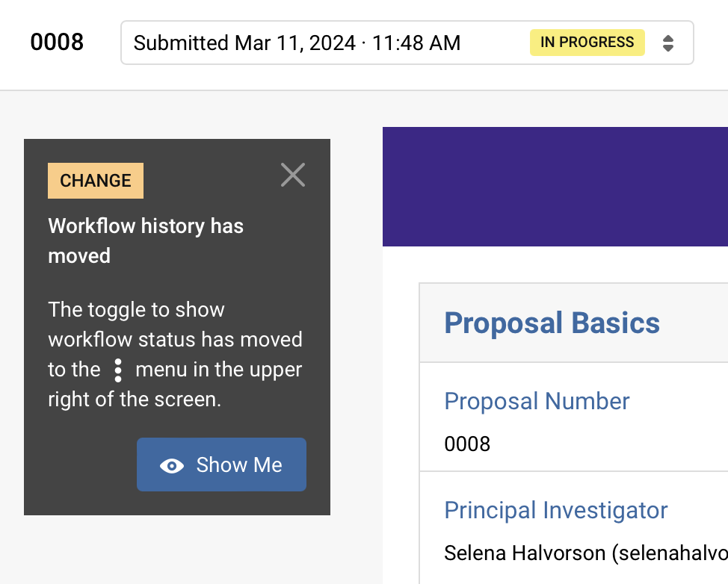Click "Workflow history has moved" heading
Screen dimensions: 728x584
146,240
